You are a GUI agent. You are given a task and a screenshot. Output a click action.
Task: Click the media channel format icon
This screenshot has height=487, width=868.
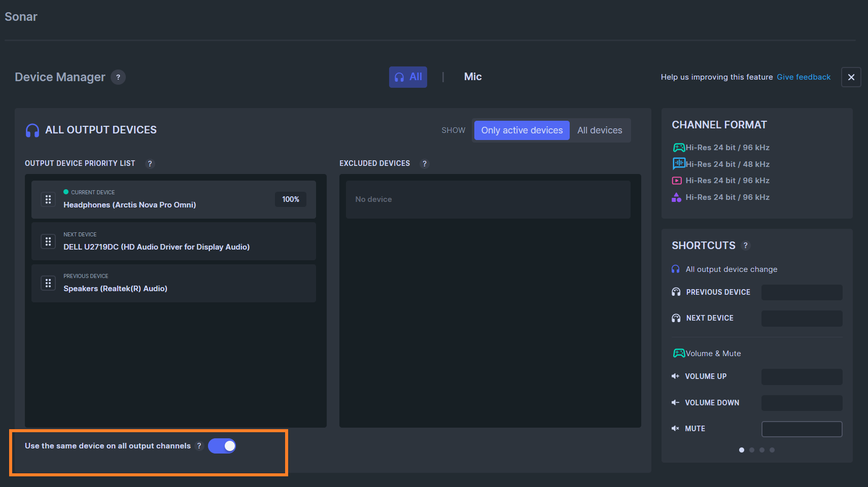pos(677,181)
